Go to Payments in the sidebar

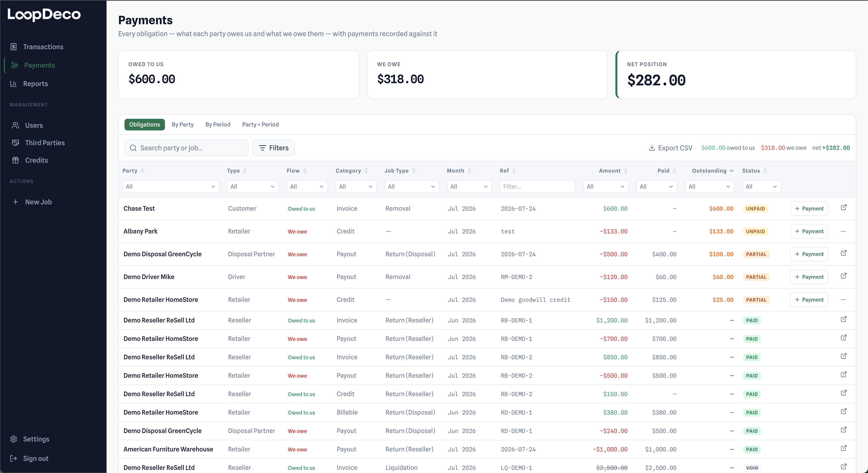(x=39, y=65)
